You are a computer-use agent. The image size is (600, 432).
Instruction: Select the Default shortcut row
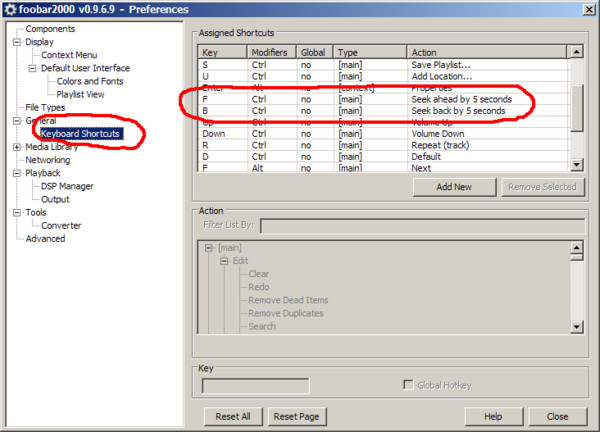point(383,157)
